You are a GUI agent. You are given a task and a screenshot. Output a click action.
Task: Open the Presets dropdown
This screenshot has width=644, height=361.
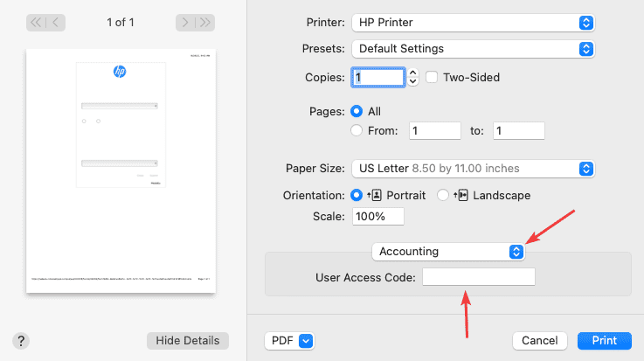click(473, 49)
